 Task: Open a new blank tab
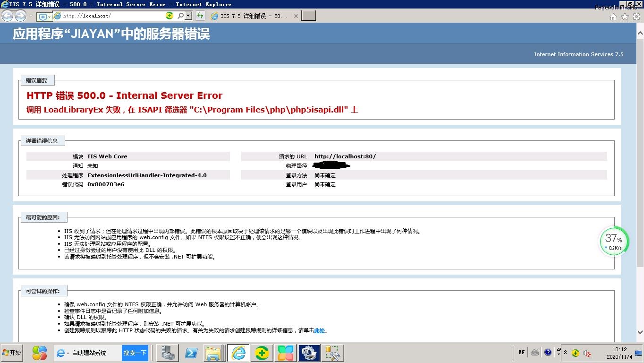(x=308, y=16)
